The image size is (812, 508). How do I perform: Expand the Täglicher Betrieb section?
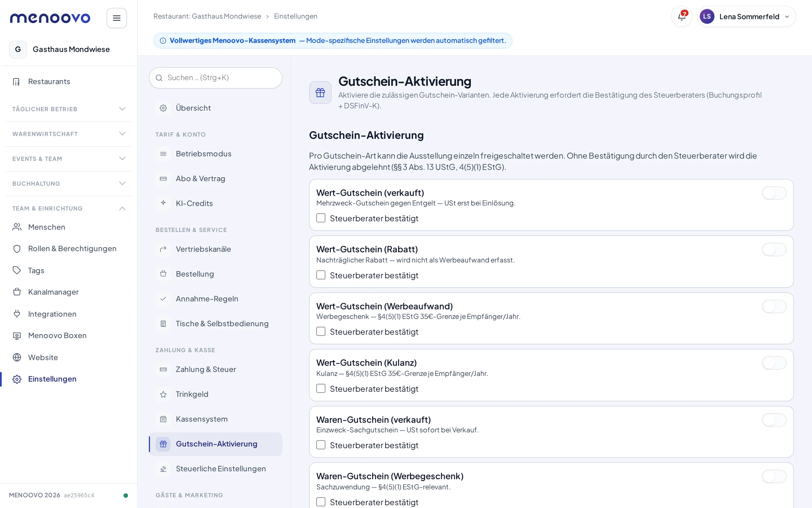point(69,109)
